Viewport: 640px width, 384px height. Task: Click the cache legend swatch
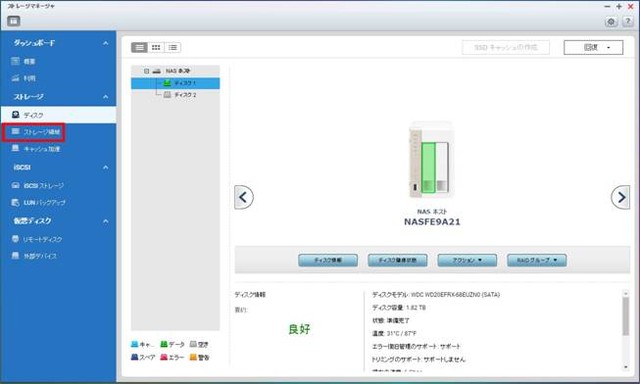point(135,344)
